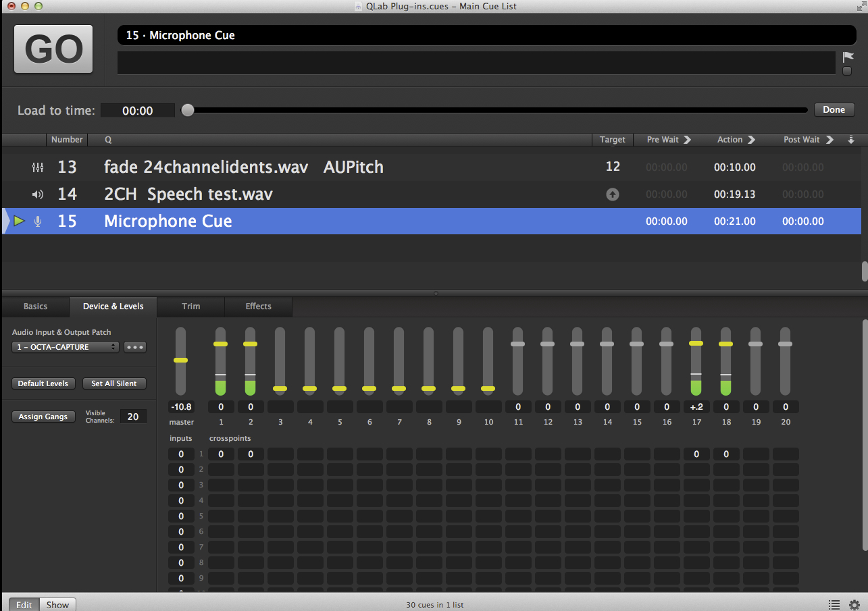Viewport: 868px width, 611px height.
Task: Expand the Action column chevron
Action: 751,140
